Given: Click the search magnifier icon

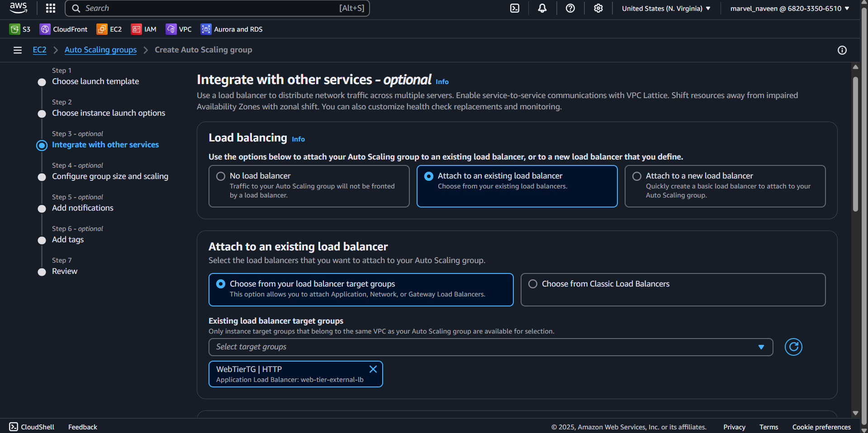Looking at the screenshot, I should tap(76, 8).
